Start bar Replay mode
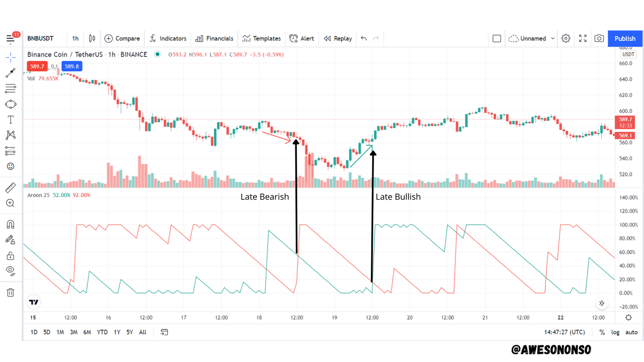 click(x=338, y=39)
